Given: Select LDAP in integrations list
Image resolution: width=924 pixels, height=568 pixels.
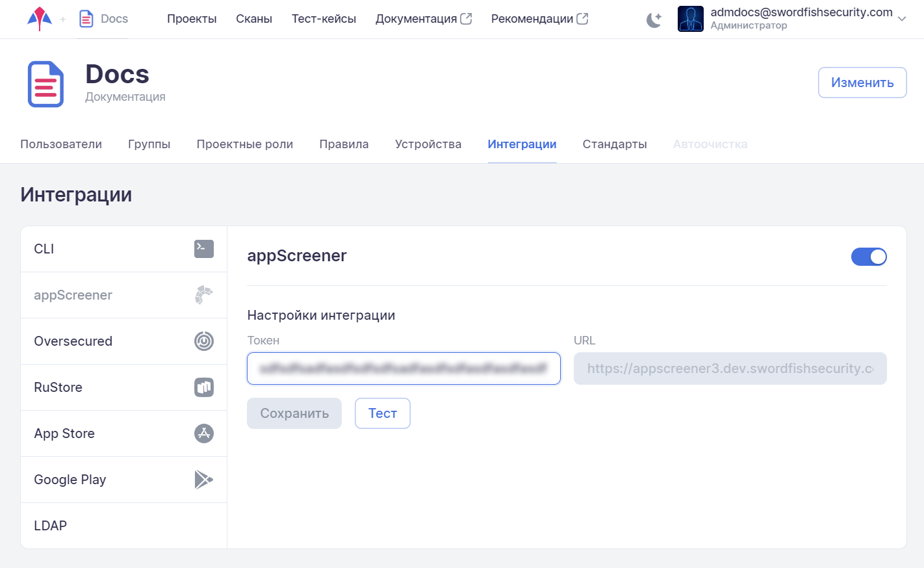Looking at the screenshot, I should coord(123,526).
